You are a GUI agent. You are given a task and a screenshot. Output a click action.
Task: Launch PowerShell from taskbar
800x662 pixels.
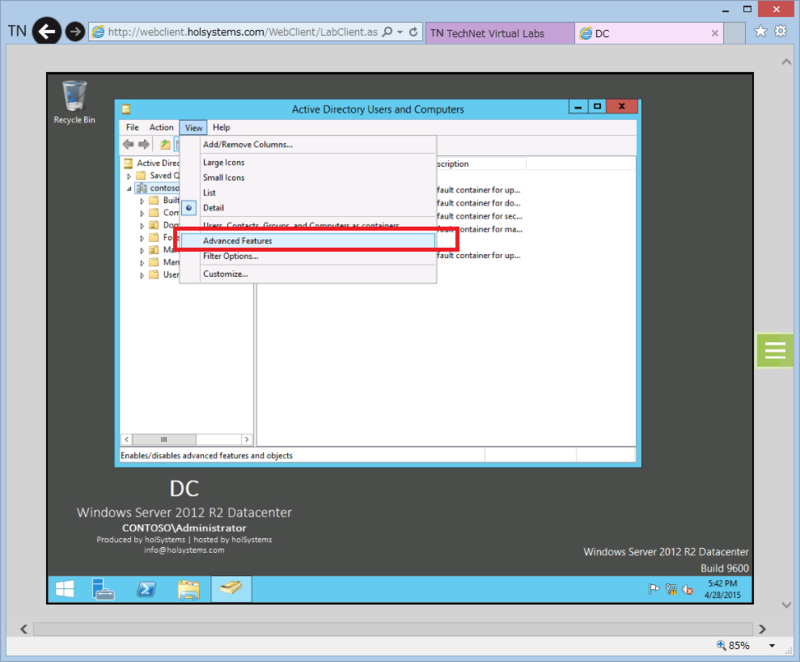146,590
